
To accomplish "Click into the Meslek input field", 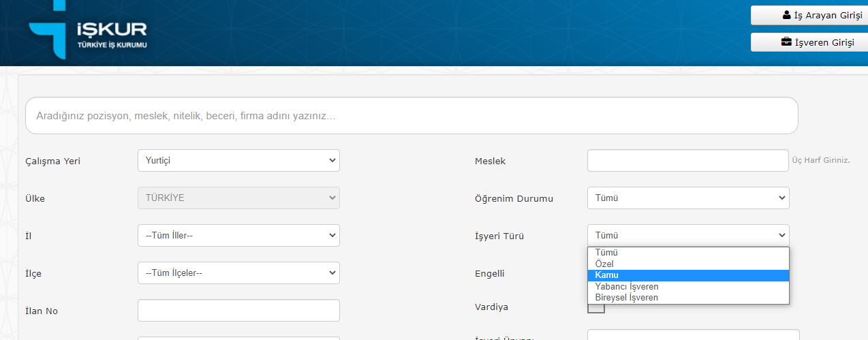I will click(688, 161).
